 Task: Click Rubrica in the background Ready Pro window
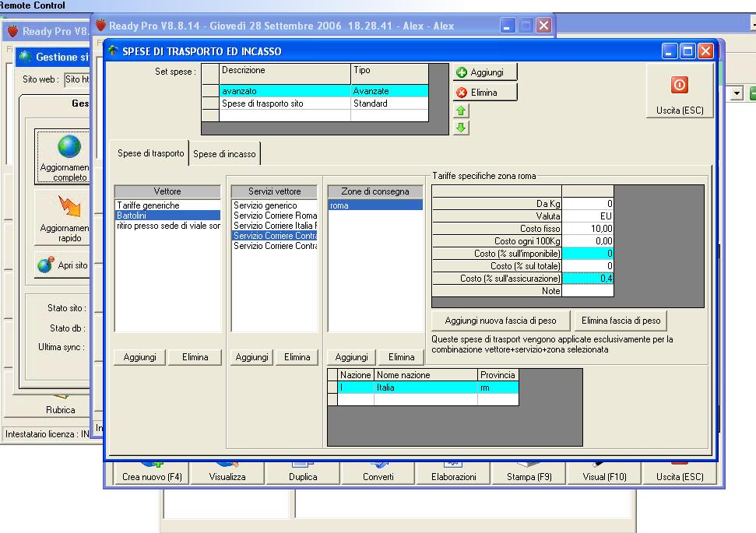[60, 409]
